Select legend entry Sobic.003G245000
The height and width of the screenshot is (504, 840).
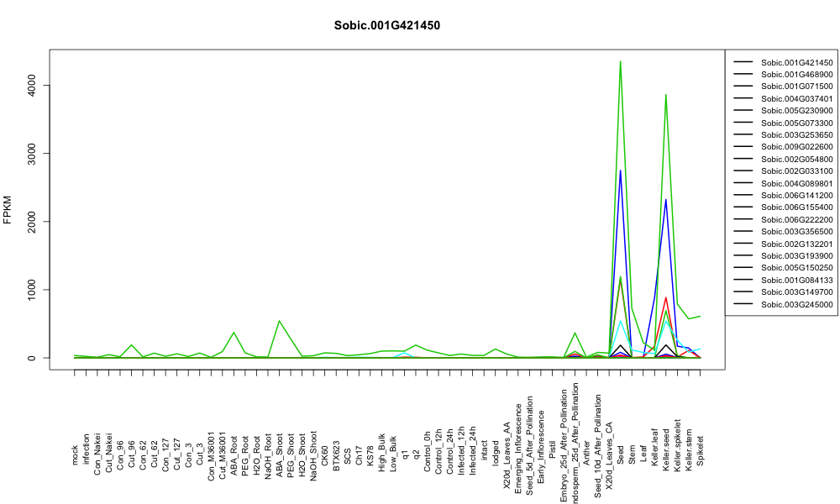[x=785, y=304]
